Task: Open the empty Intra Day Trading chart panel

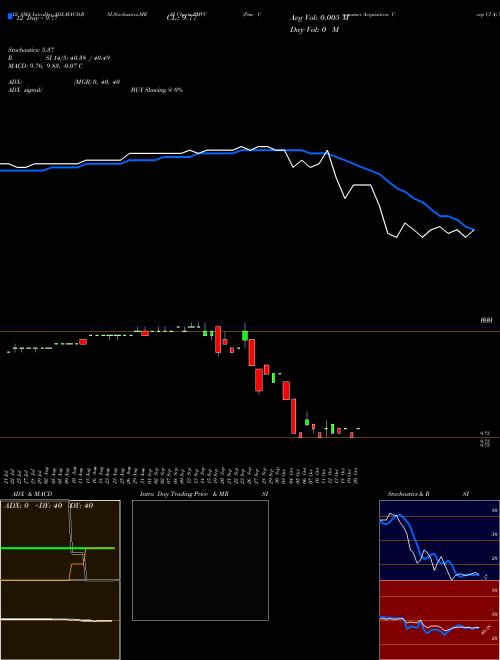Action: 200,560
